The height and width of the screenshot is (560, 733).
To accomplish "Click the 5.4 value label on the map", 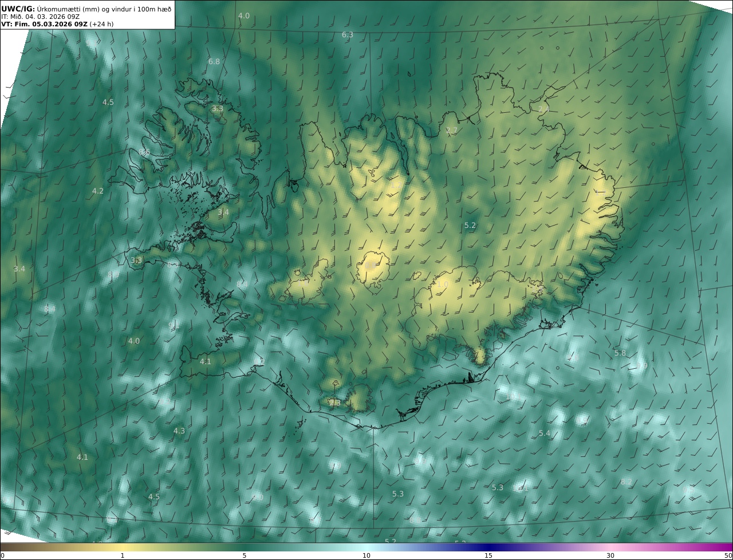I will pyautogui.click(x=545, y=433).
